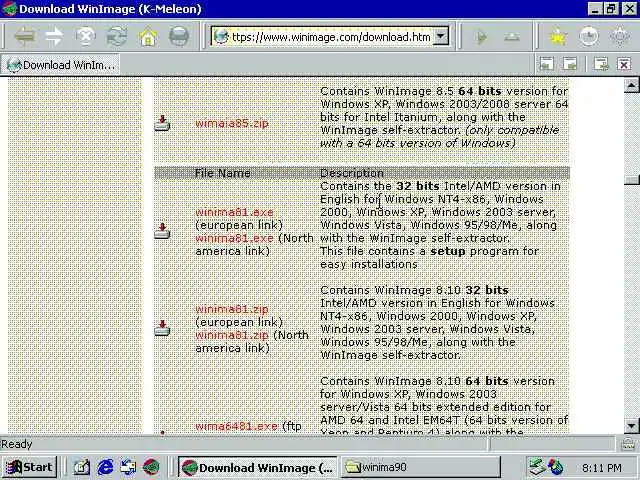Expand the URL bar dropdown arrow

[440, 36]
